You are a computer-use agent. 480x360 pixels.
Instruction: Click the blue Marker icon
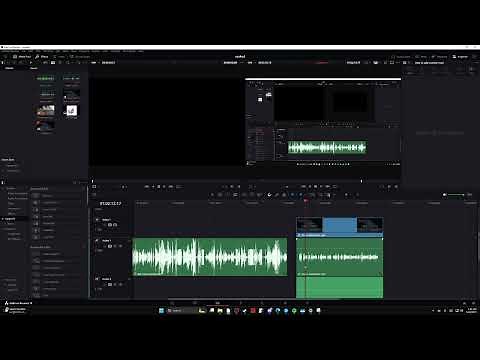point(301,195)
